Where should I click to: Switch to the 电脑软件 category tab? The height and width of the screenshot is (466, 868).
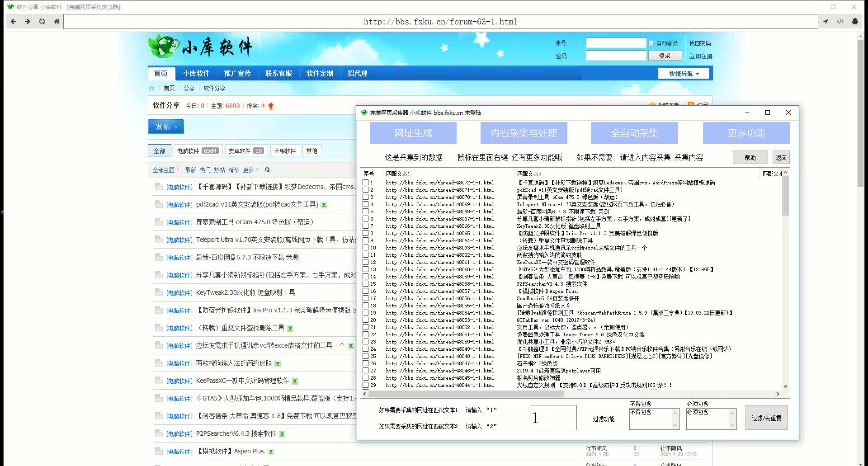[198, 151]
